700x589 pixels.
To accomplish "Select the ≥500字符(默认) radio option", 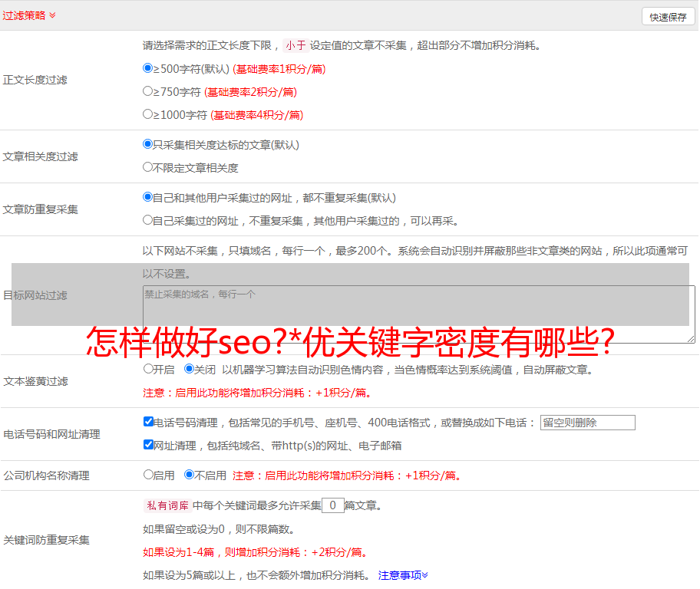I will point(148,68).
